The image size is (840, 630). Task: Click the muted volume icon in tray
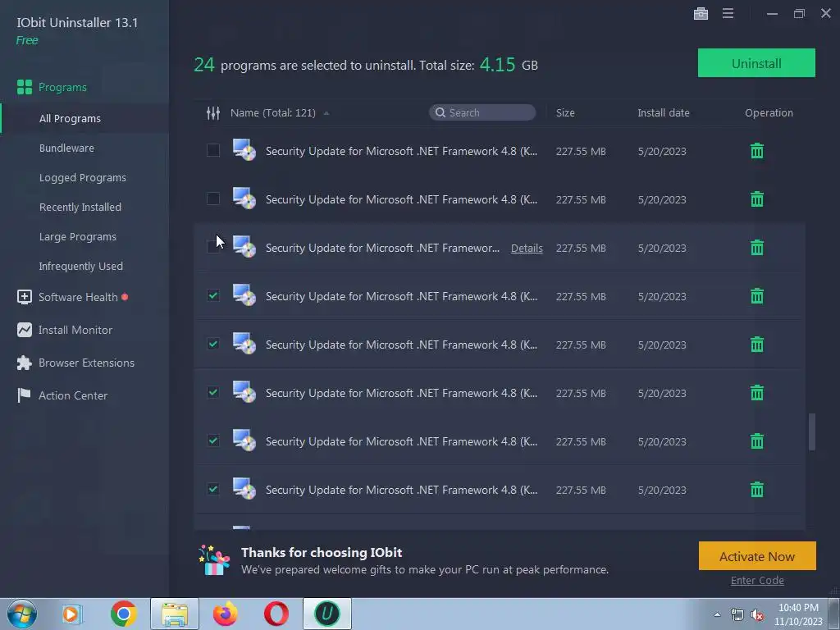click(757, 615)
